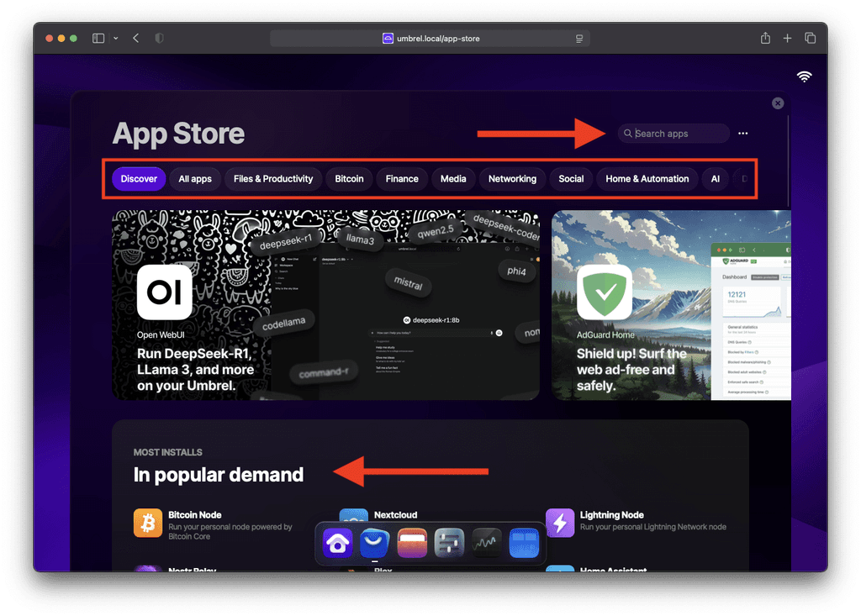This screenshot has height=616, width=861.
Task: Switch to the Bitcoin category tab
Action: (x=349, y=178)
